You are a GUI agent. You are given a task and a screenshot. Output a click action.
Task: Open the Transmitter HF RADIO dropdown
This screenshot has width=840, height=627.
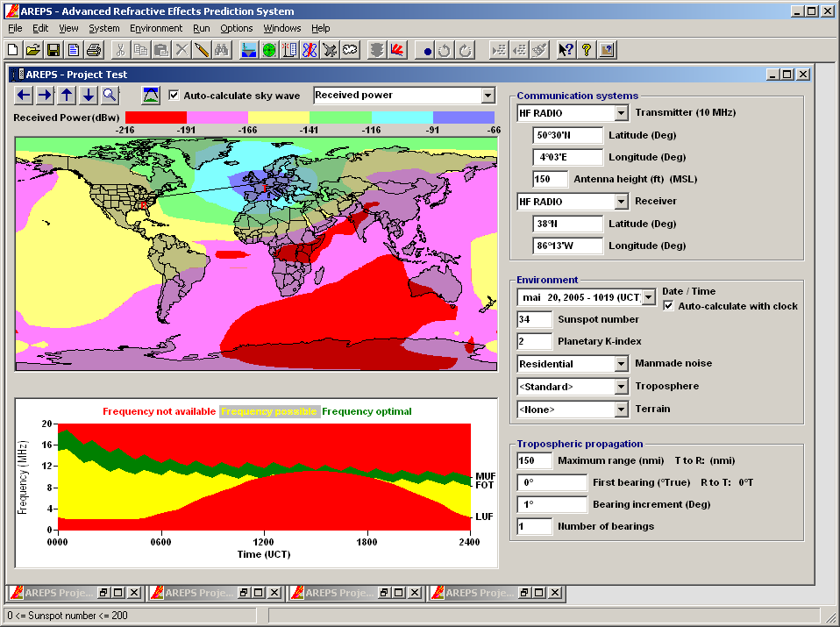click(621, 113)
